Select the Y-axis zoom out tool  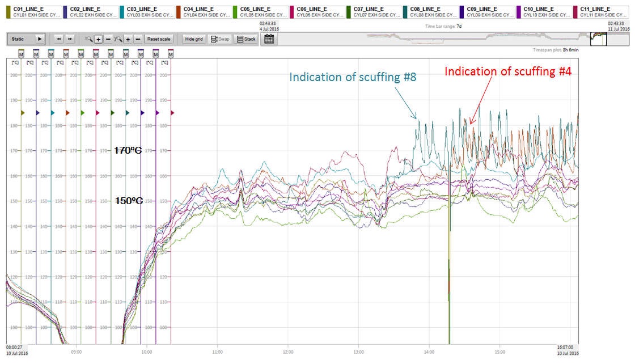click(x=137, y=40)
